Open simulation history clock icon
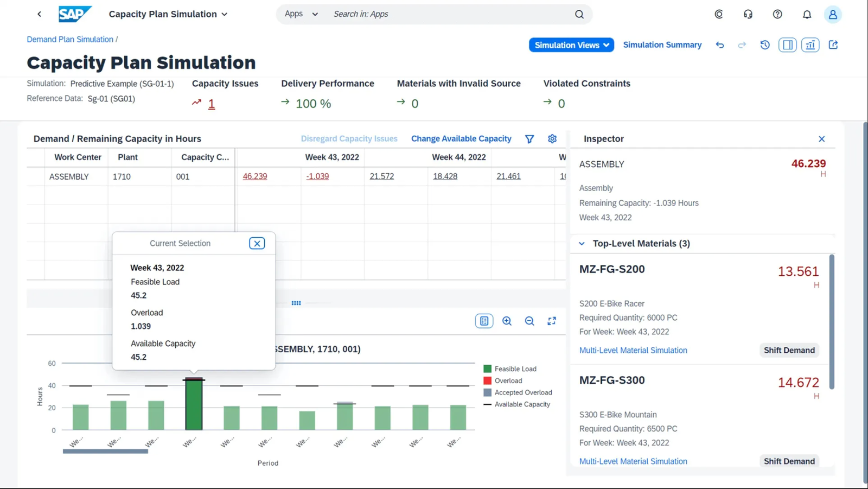This screenshot has height=489, width=868. point(765,45)
